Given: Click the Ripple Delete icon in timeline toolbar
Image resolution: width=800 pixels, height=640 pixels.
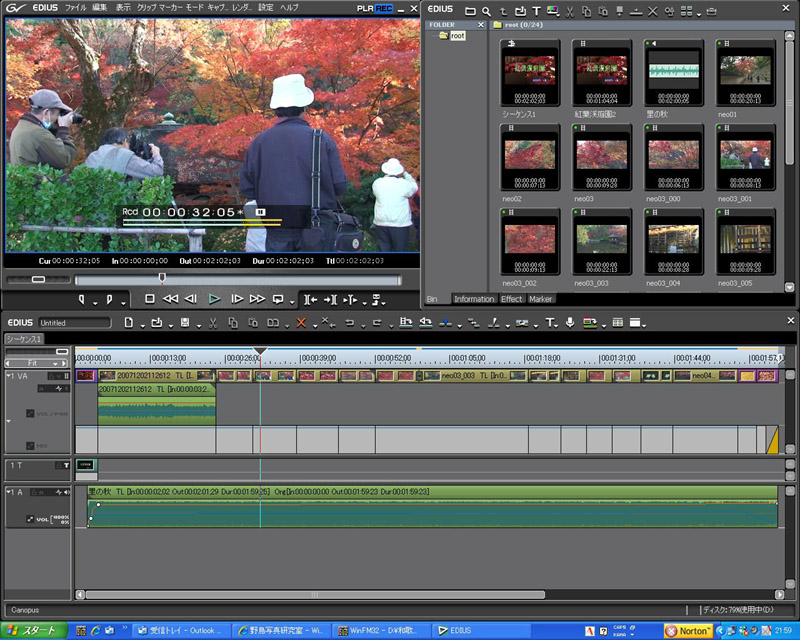Looking at the screenshot, I should pos(328,323).
